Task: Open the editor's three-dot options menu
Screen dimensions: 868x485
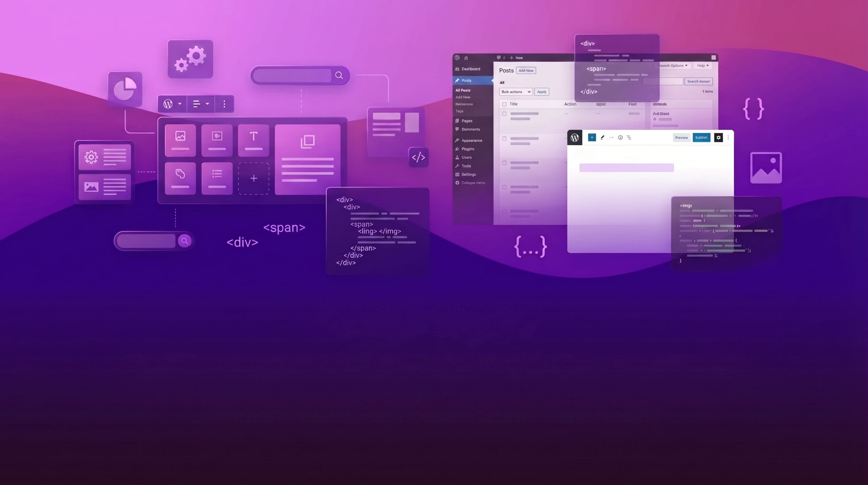Action: coord(728,137)
